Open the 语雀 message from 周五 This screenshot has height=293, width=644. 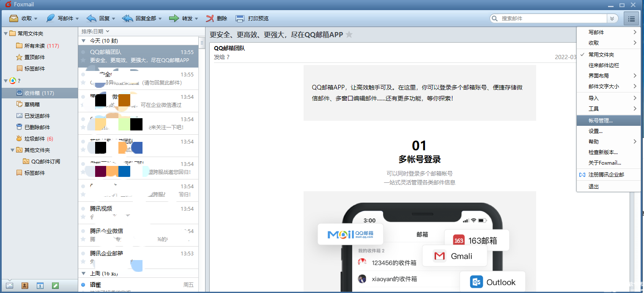[138, 286]
